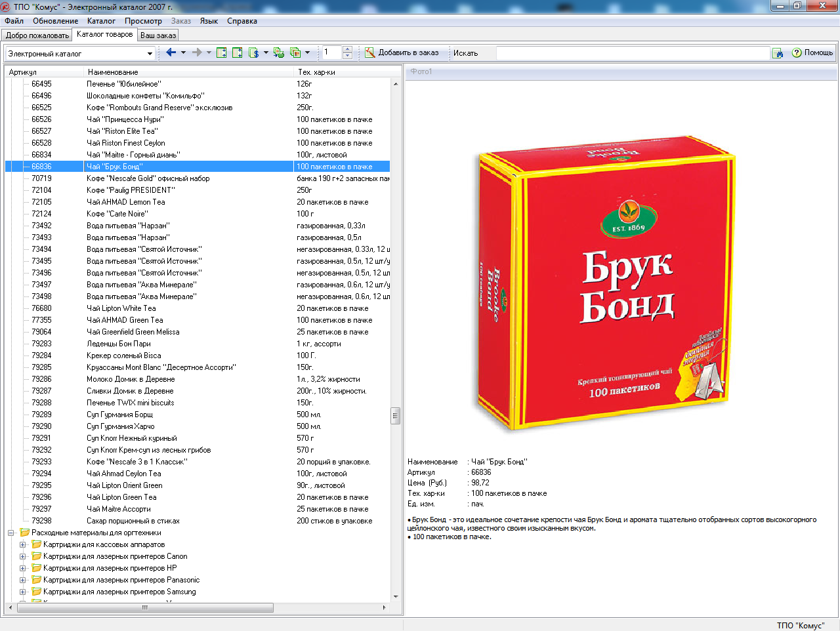Select the row Молоко Домик в Деревне
This screenshot has width=840, height=631.
click(x=198, y=379)
